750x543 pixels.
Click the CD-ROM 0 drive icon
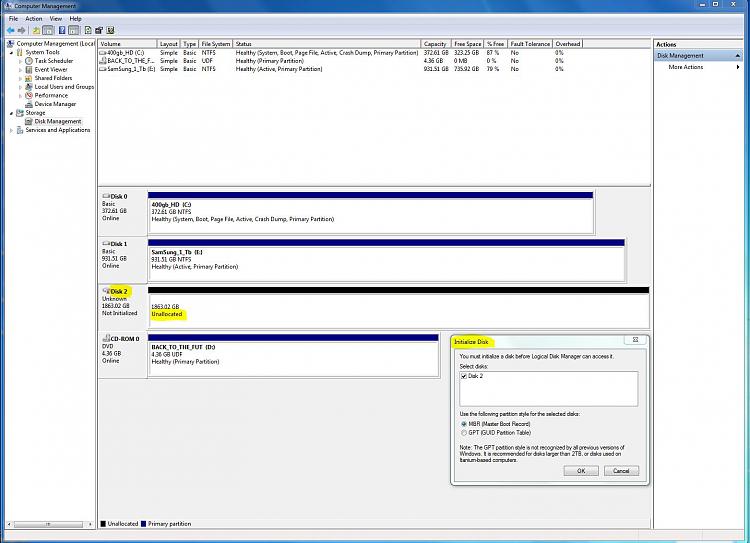pyautogui.click(x=106, y=338)
